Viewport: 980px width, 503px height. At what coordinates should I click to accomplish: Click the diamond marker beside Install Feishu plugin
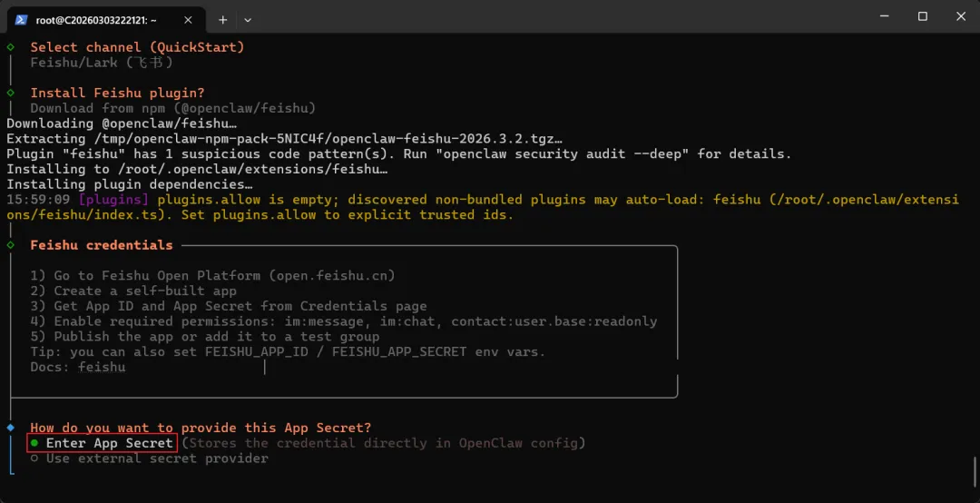[11, 93]
